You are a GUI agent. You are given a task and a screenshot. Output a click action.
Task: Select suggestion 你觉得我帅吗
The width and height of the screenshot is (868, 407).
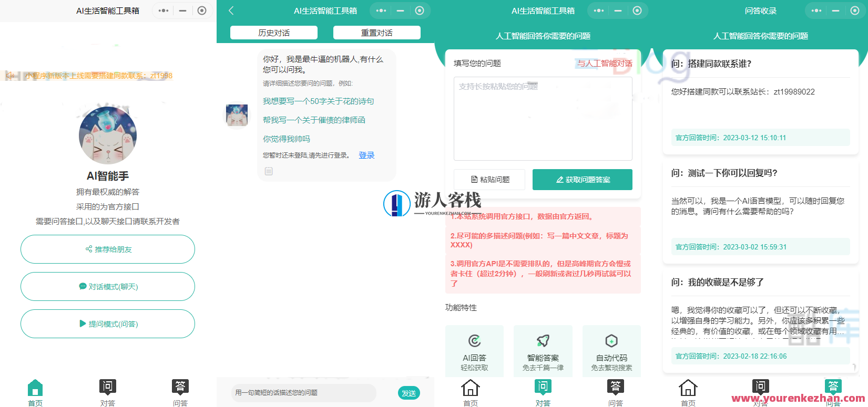287,139
